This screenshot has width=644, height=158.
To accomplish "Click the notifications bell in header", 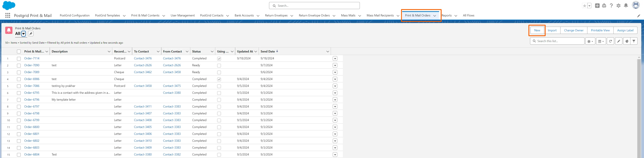I will [626, 6].
